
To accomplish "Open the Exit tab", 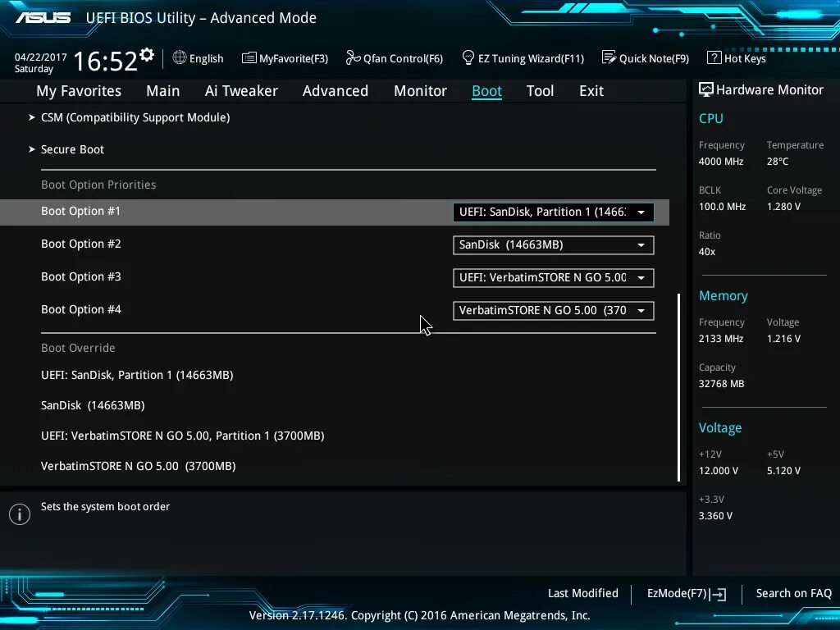I will pos(591,91).
